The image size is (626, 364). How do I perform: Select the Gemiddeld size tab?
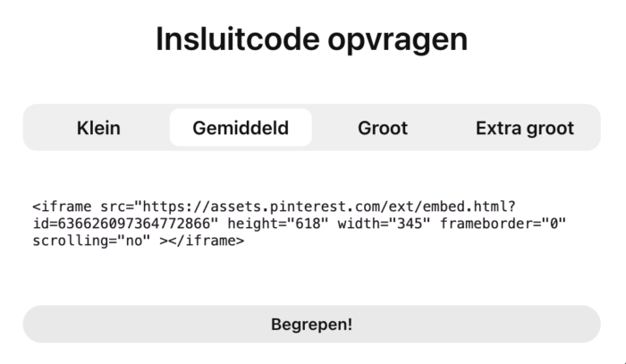tap(241, 128)
